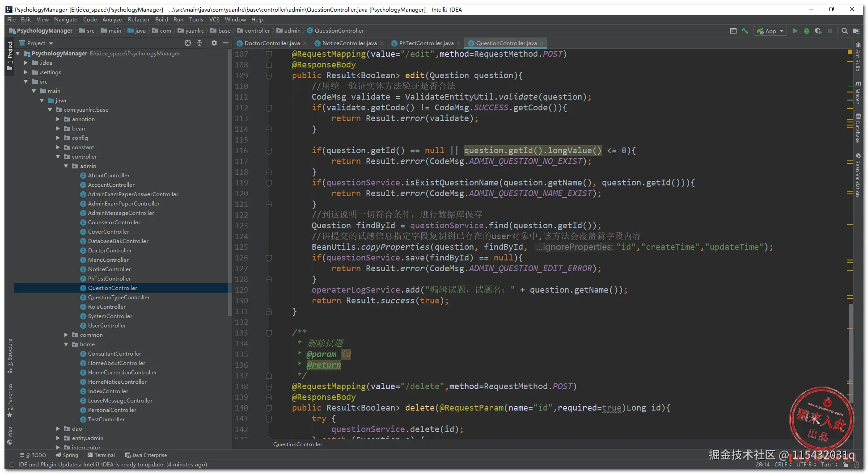
Task: Open the App run configuration dropdown
Action: coord(770,31)
